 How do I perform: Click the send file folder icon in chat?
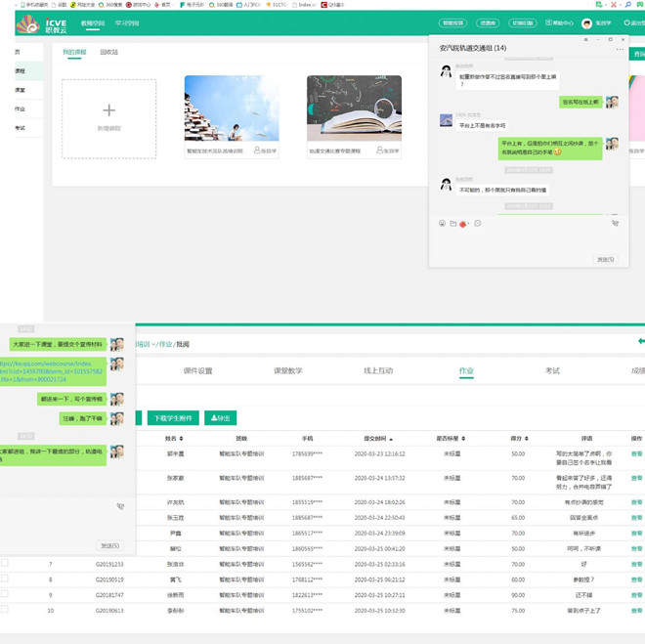click(x=453, y=224)
